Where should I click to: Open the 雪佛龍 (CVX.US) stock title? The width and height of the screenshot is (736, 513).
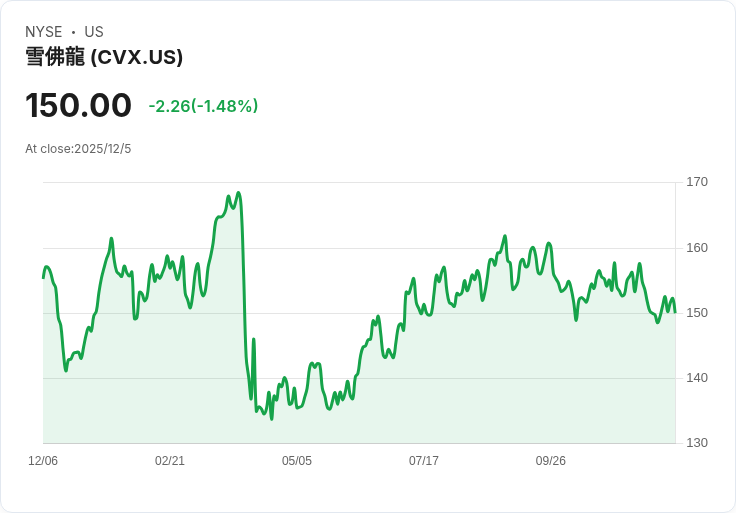pos(104,58)
